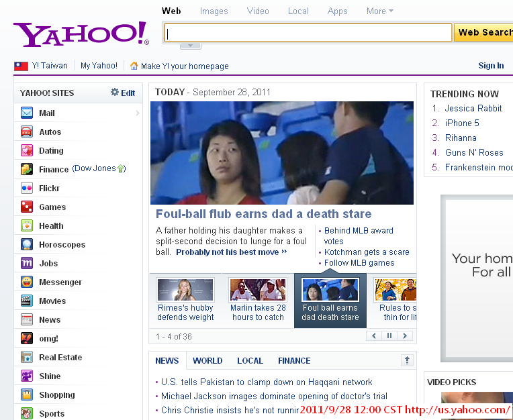Select the Local search tab

[x=298, y=11]
